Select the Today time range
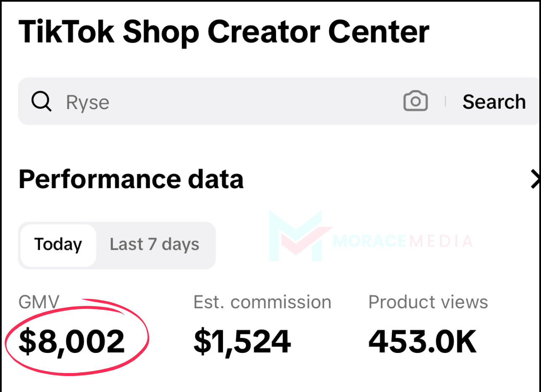This screenshot has height=392, width=541. point(58,245)
